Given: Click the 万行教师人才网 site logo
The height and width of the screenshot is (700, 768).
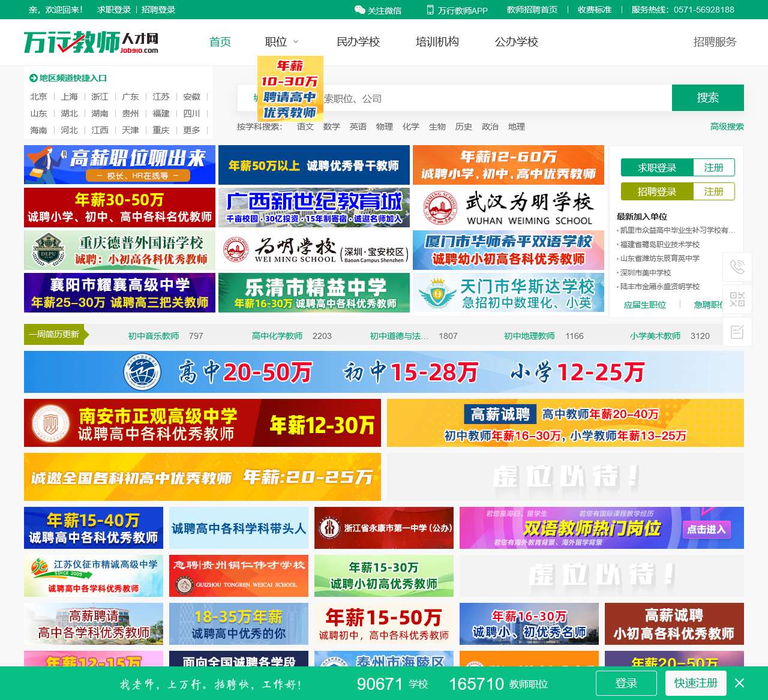Looking at the screenshot, I should click(x=91, y=42).
